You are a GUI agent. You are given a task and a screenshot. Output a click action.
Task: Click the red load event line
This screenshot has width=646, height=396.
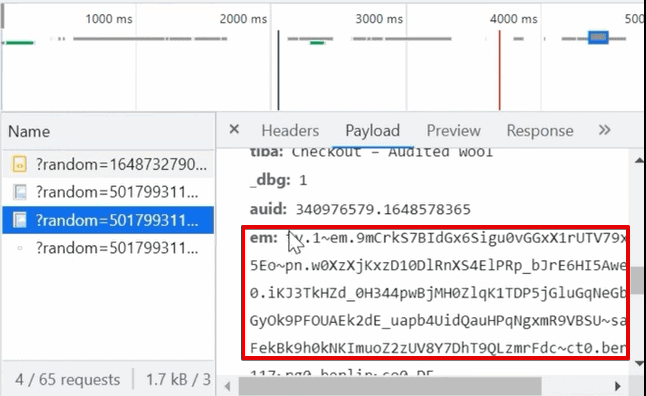tap(499, 70)
